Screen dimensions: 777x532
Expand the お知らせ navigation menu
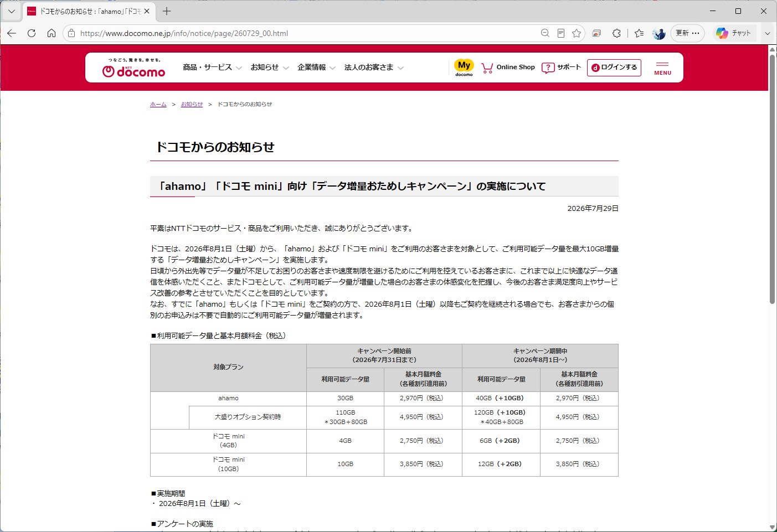[x=270, y=68]
